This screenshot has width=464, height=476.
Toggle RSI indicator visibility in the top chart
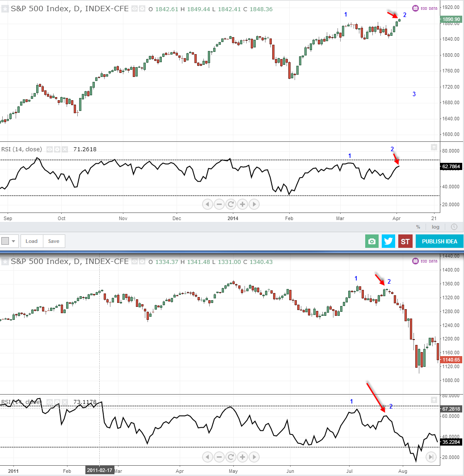[x=50, y=149]
